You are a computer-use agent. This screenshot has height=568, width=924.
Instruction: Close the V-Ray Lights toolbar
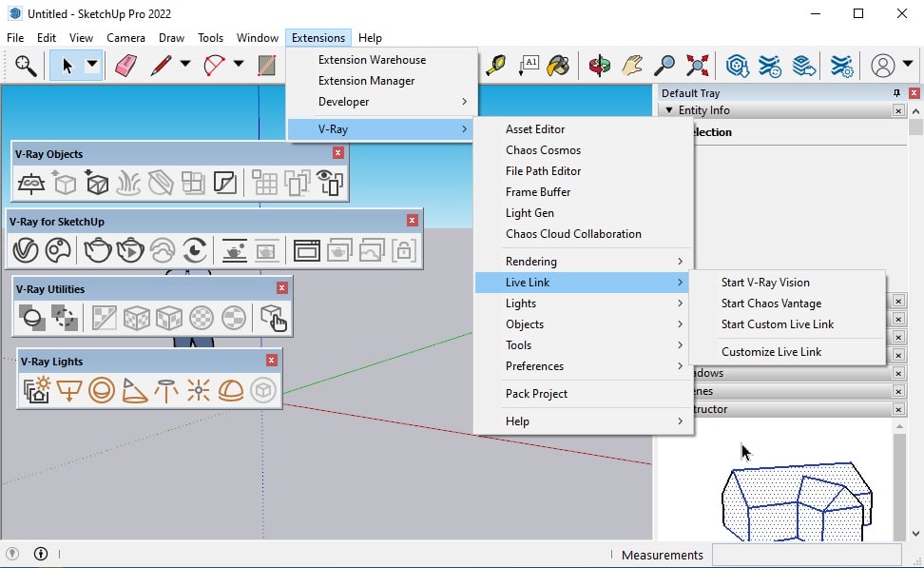click(271, 361)
